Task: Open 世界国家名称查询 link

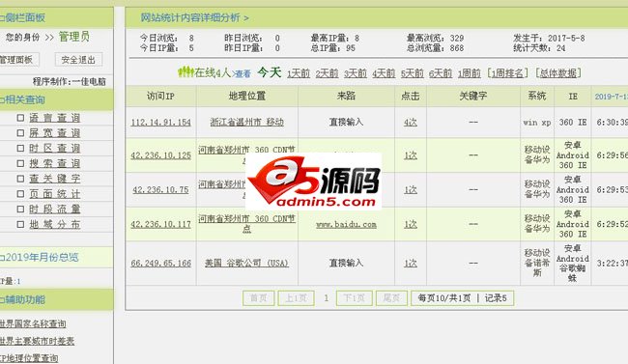Action: pos(33,323)
